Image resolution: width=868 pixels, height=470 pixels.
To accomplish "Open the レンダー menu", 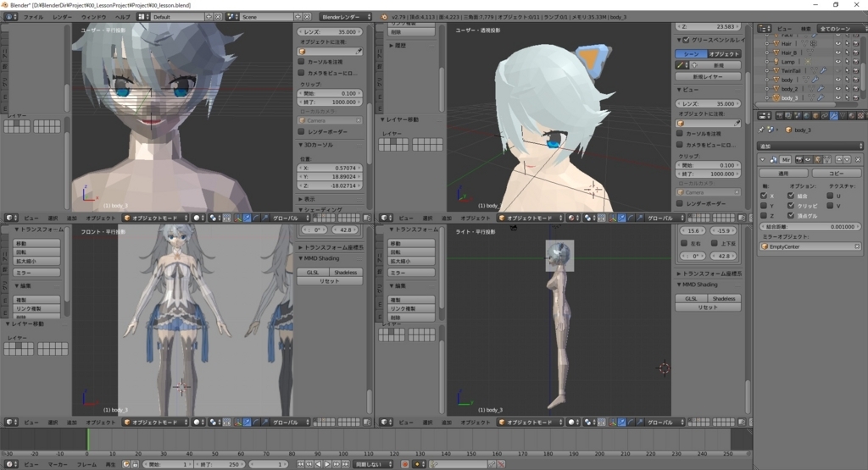I will [62, 17].
